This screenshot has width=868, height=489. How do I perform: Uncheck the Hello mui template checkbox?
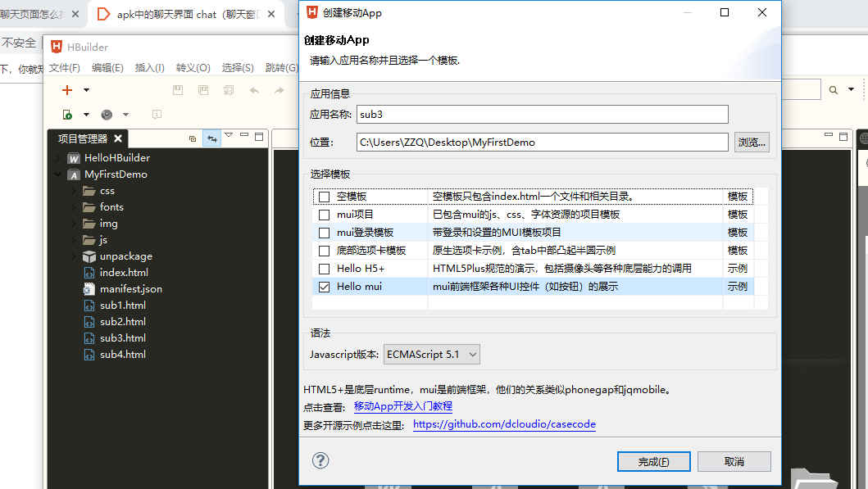pyautogui.click(x=325, y=287)
